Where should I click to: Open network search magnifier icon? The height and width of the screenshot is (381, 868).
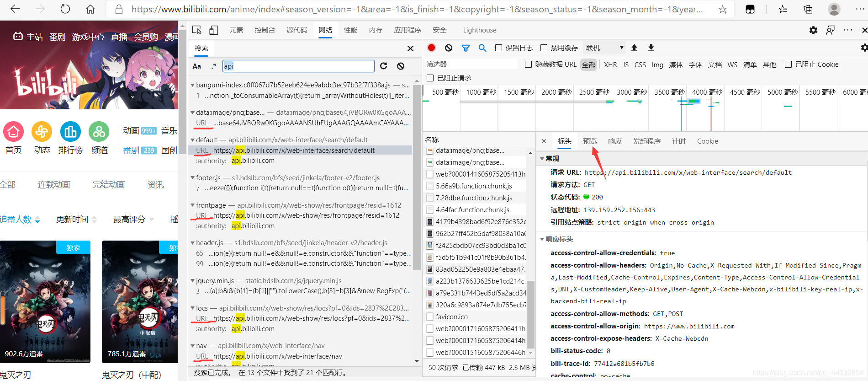482,48
